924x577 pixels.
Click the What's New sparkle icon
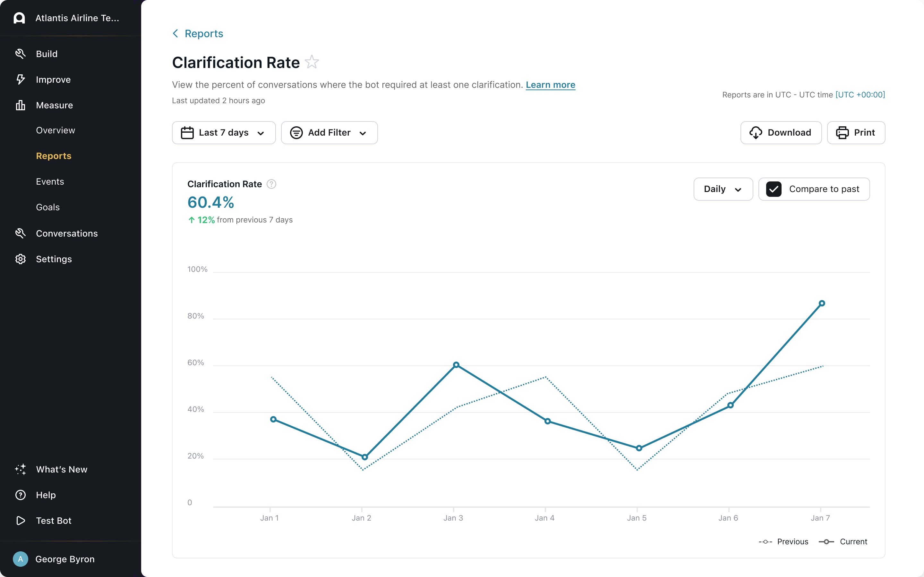point(20,469)
